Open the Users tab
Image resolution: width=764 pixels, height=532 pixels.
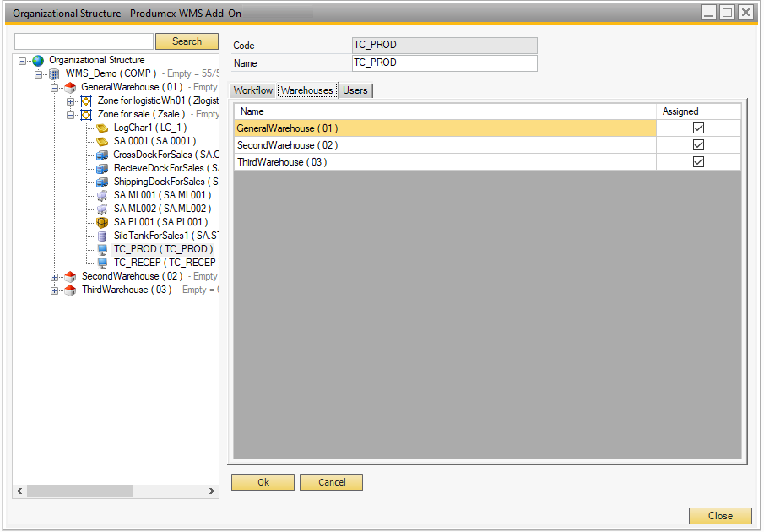coord(355,90)
